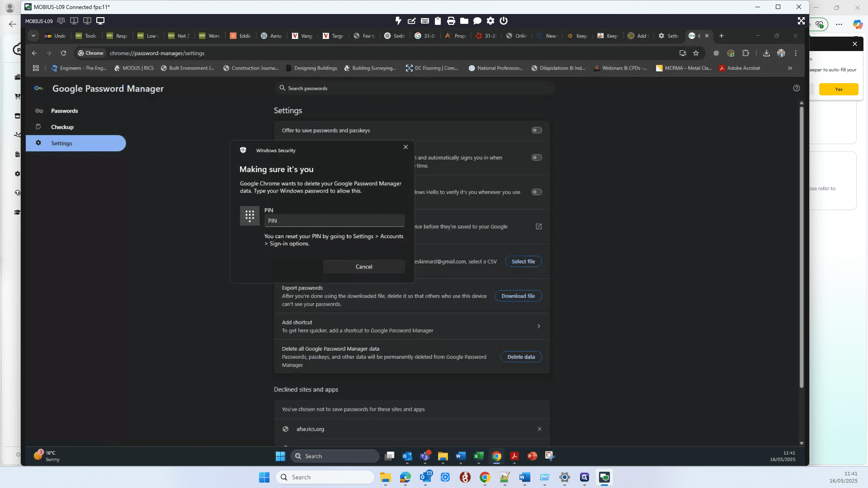Switch to the Settings browser tab

coord(669,36)
